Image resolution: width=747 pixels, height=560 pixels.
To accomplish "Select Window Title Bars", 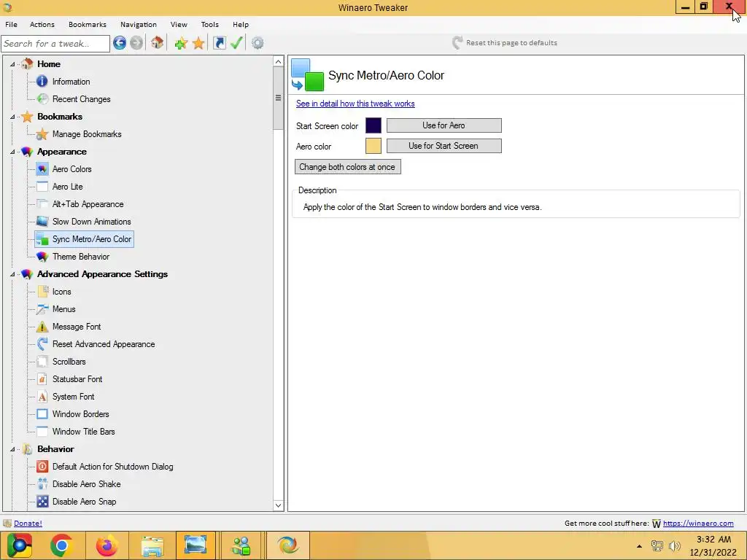I will tap(84, 432).
